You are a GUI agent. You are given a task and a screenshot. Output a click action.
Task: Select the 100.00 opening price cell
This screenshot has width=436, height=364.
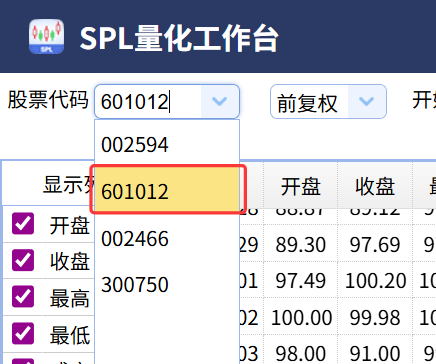tap(300, 317)
